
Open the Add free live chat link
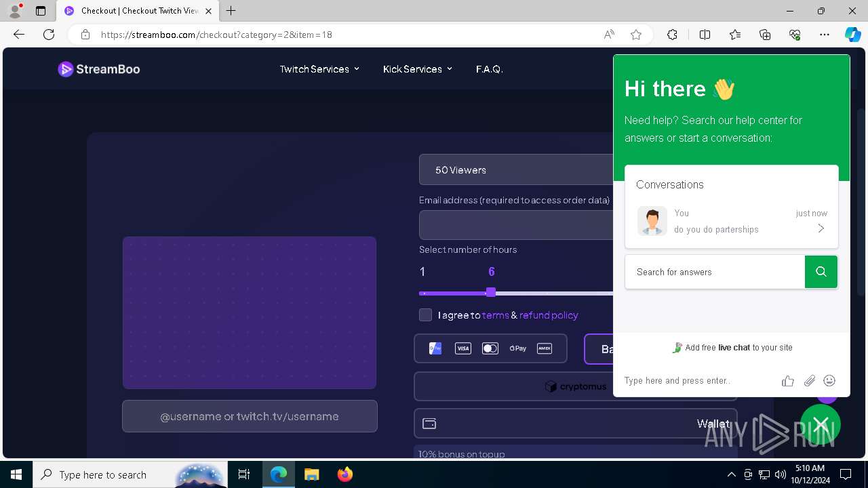(732, 348)
